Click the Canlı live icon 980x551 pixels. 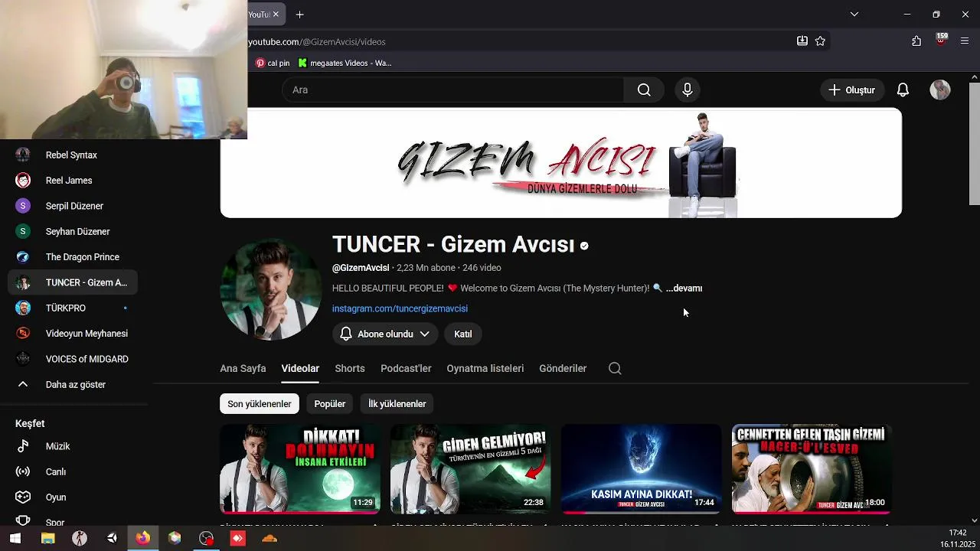click(x=23, y=471)
